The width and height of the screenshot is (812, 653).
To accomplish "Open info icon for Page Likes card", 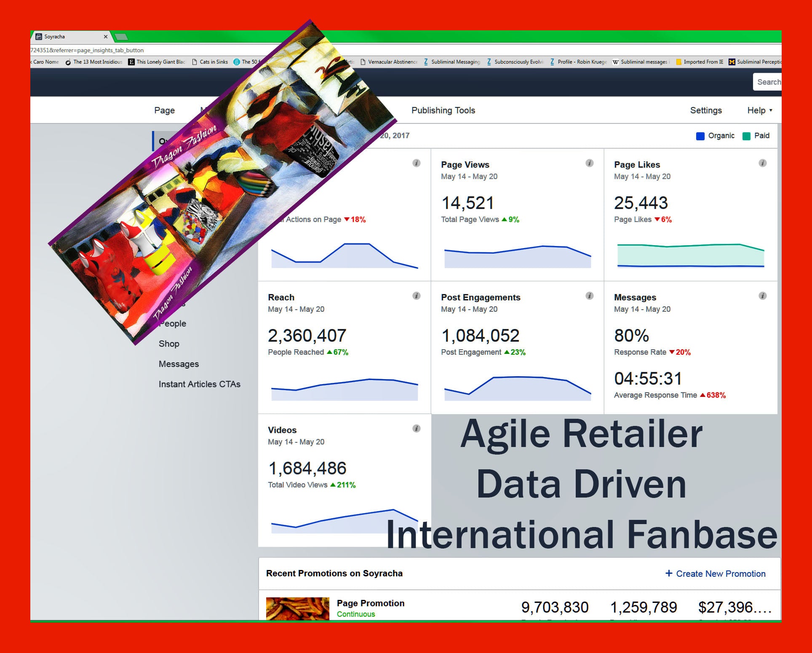I will (762, 163).
